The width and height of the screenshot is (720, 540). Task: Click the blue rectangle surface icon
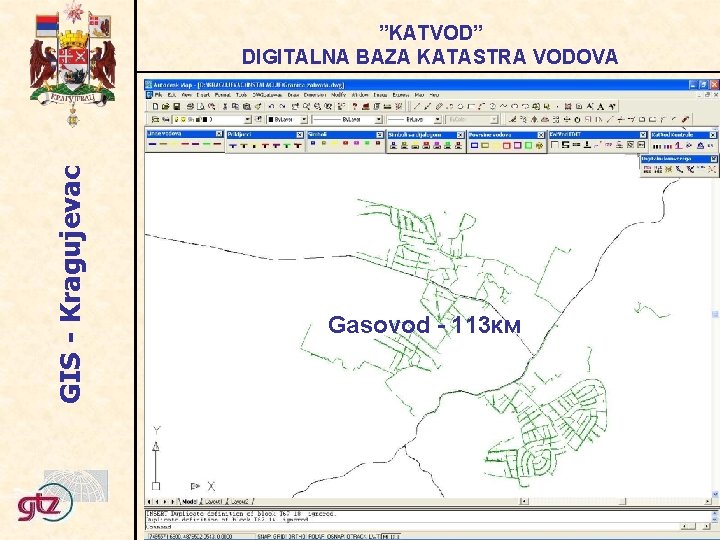[474, 146]
